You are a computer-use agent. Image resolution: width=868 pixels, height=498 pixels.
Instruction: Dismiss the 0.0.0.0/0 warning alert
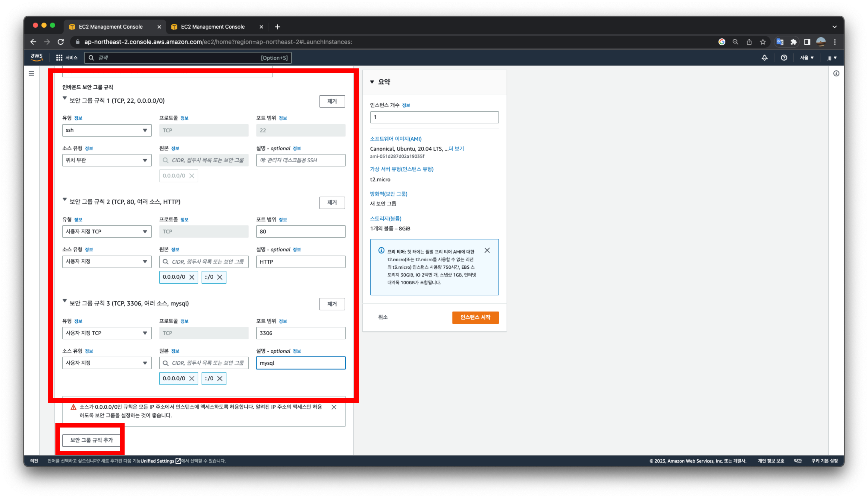tap(334, 407)
